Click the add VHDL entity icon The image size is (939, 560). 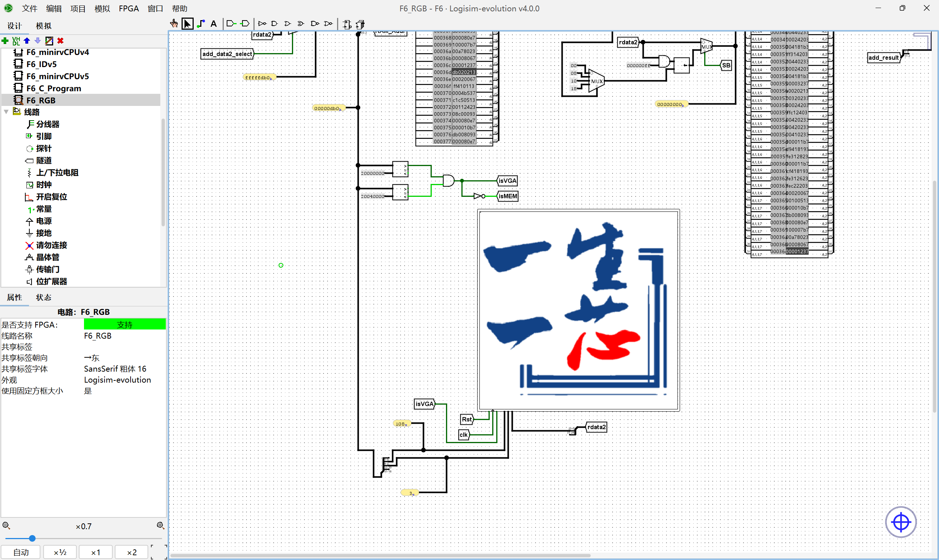coord(16,41)
